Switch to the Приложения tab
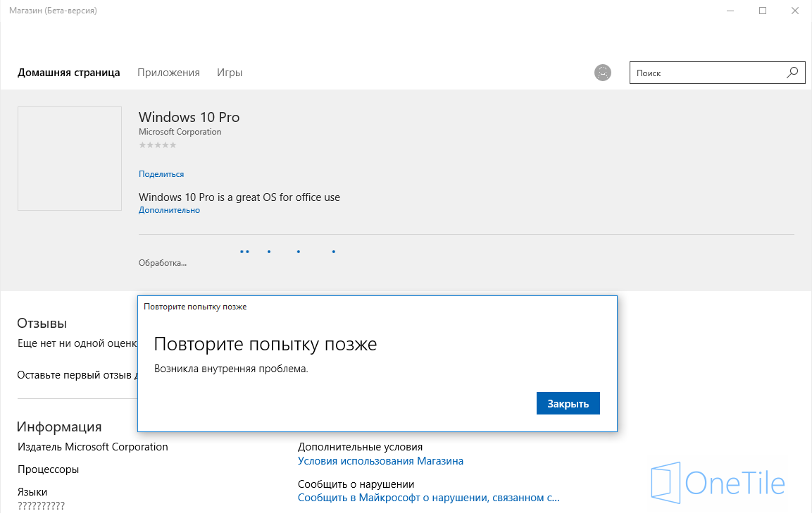 [168, 73]
